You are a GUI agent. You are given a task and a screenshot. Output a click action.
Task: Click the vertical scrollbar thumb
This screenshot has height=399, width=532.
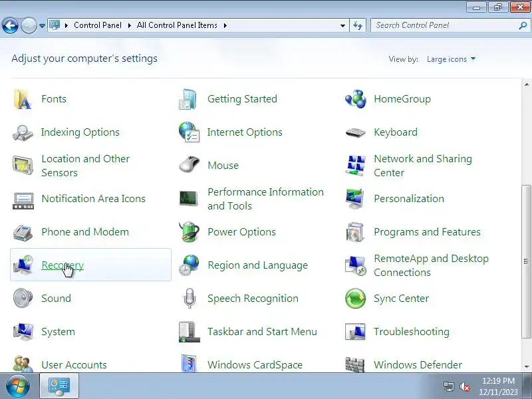pos(526,261)
